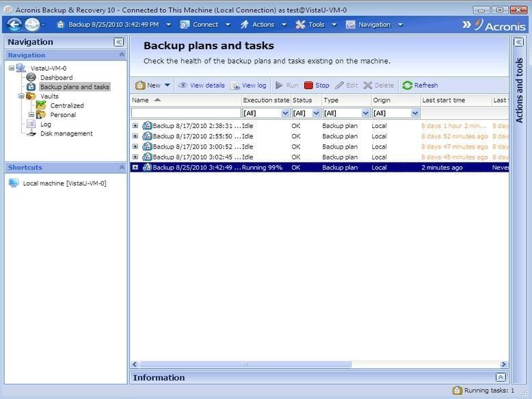Click the Forward arrow button
This screenshot has width=532, height=399.
pyautogui.click(x=32, y=25)
